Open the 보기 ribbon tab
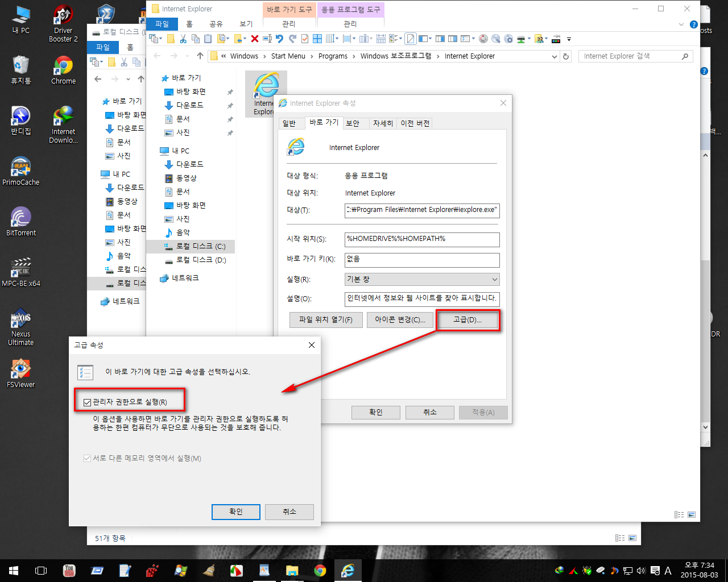The width and height of the screenshot is (728, 582). click(x=246, y=24)
